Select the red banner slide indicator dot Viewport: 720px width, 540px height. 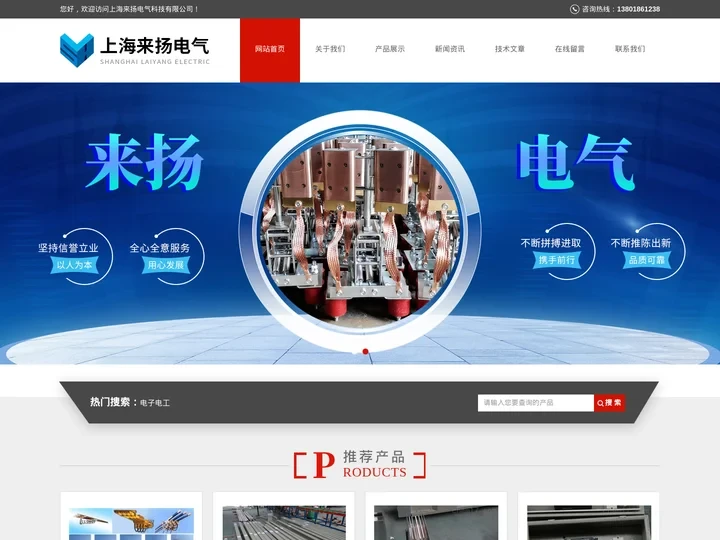click(x=366, y=352)
